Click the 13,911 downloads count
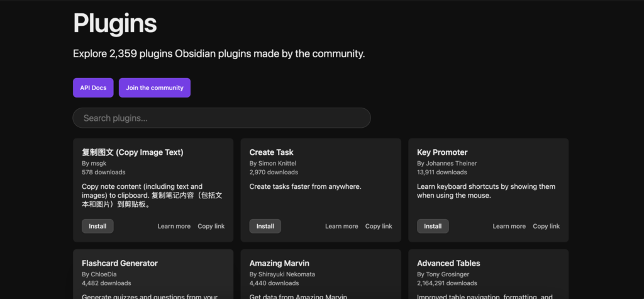The image size is (644, 299). (x=442, y=172)
